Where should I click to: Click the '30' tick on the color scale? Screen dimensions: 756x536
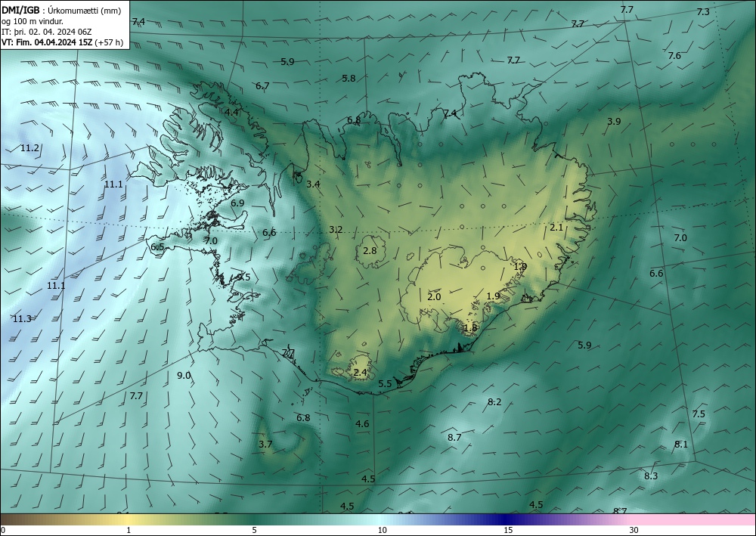[x=634, y=531]
